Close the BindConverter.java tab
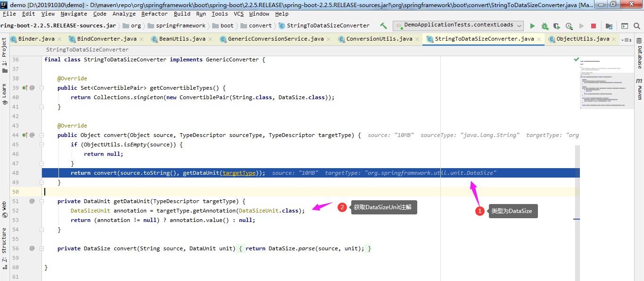The width and height of the screenshot is (644, 281). click(x=142, y=39)
